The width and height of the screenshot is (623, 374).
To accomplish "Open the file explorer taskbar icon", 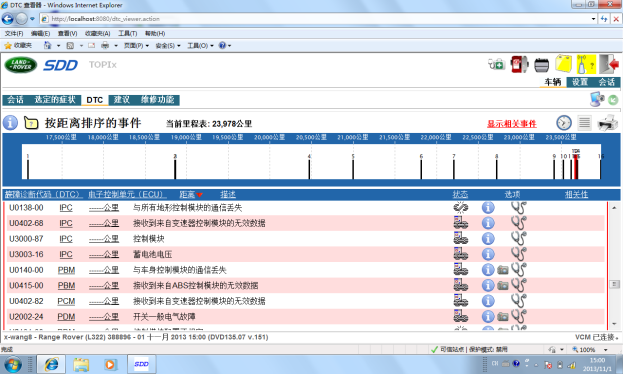I will coord(81,364).
